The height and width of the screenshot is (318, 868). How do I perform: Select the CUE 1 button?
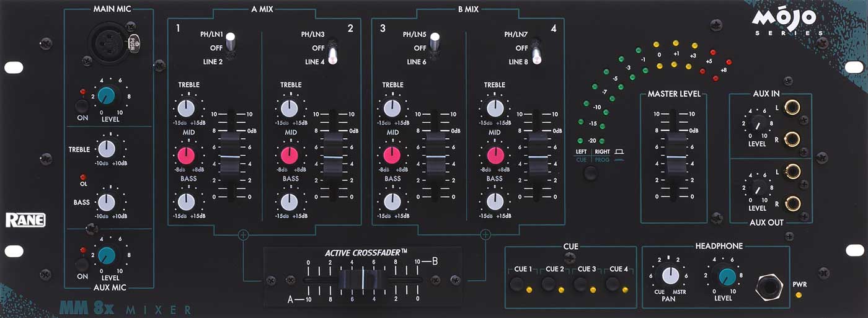516,285
